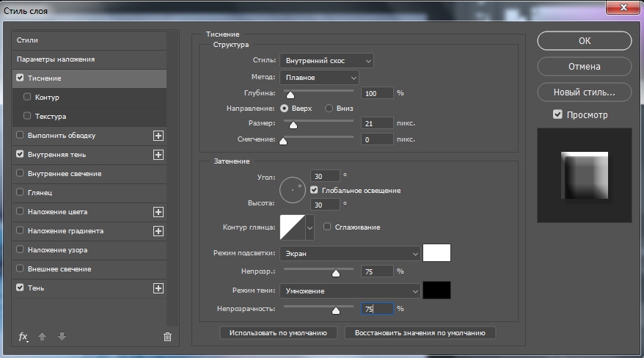Click the Смягчение value field showing 0

tap(377, 139)
